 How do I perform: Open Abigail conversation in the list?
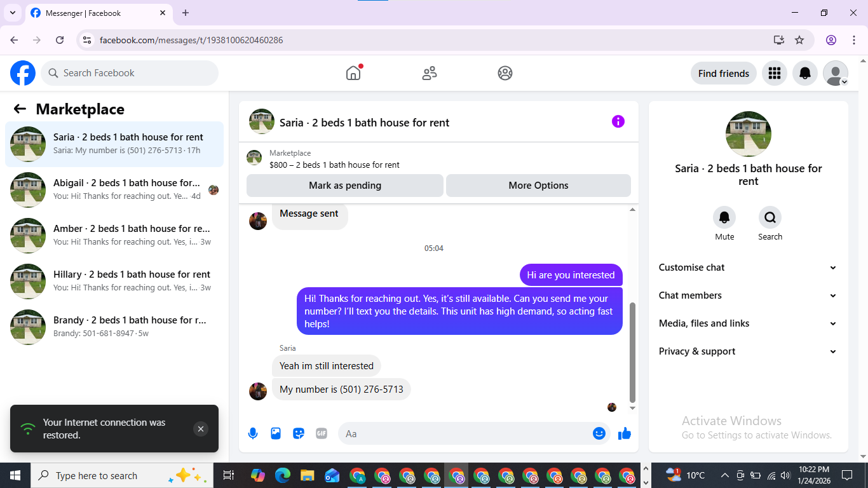click(114, 190)
